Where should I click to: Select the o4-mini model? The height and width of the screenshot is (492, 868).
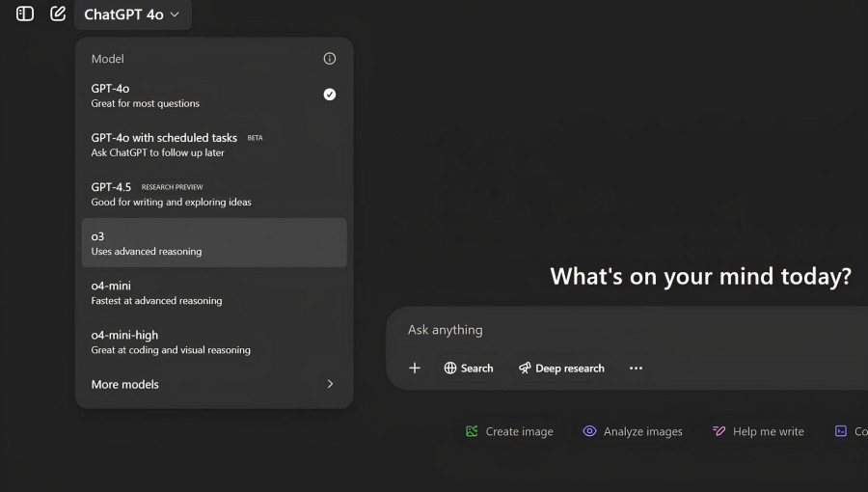click(x=214, y=292)
